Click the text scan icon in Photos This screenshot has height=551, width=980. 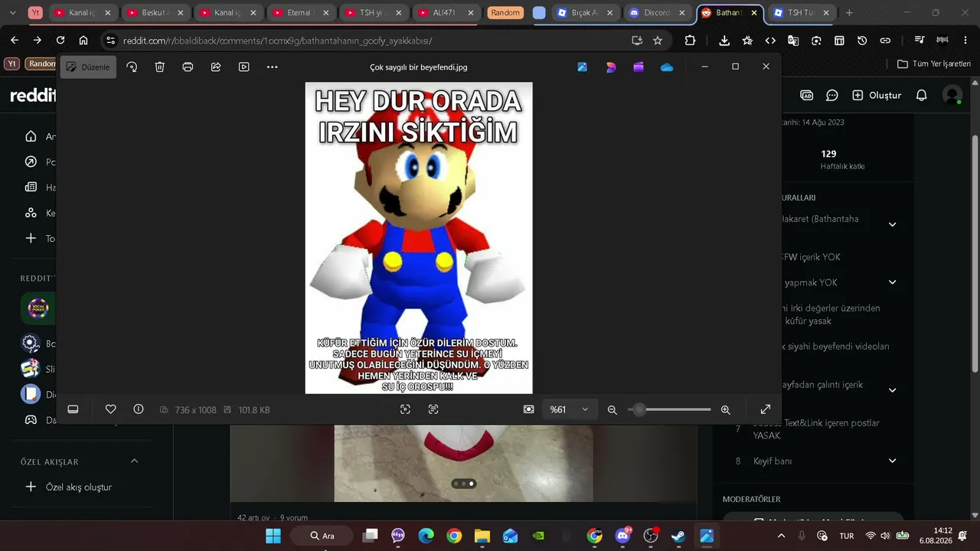(433, 409)
